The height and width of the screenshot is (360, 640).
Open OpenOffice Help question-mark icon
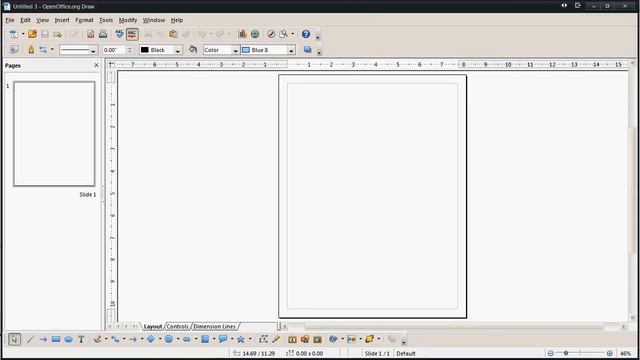pos(306,34)
